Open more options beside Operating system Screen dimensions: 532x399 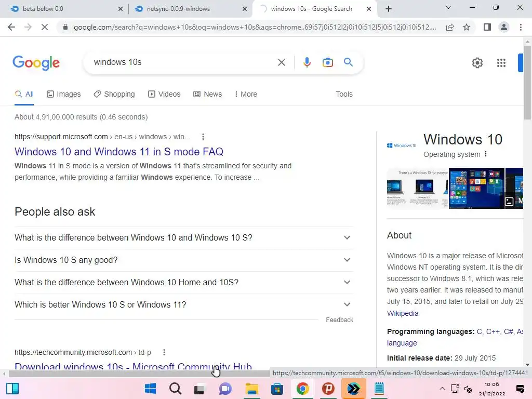point(486,154)
